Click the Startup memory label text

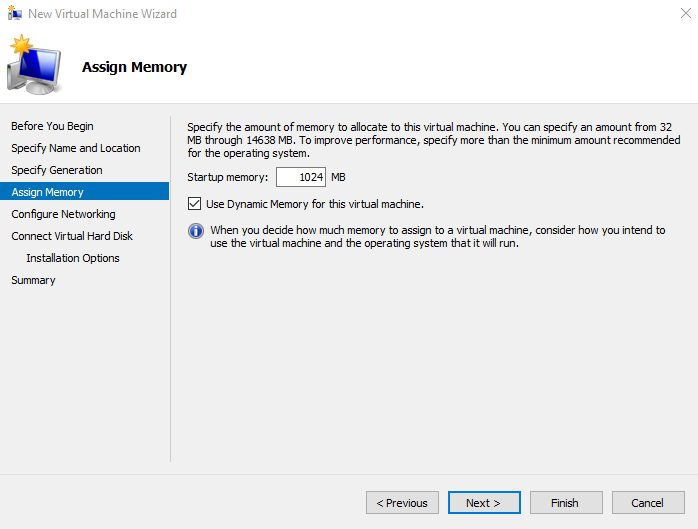(228, 177)
